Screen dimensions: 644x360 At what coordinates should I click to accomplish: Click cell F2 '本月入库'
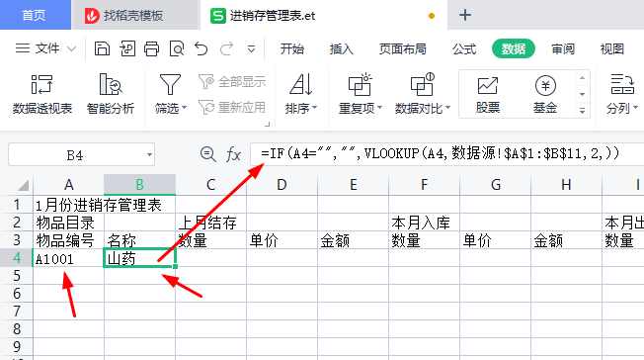click(x=425, y=223)
